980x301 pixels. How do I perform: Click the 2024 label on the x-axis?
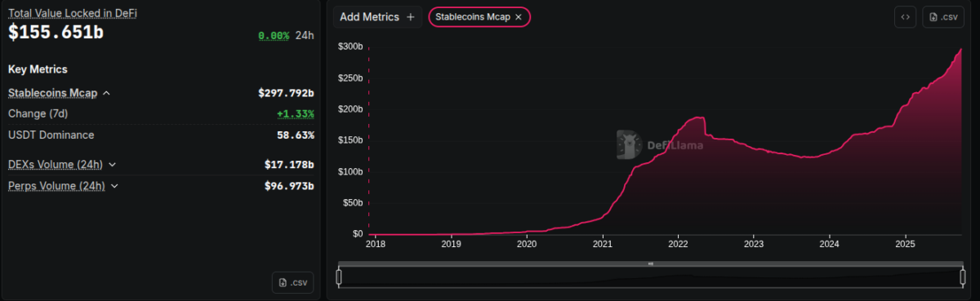point(829,243)
